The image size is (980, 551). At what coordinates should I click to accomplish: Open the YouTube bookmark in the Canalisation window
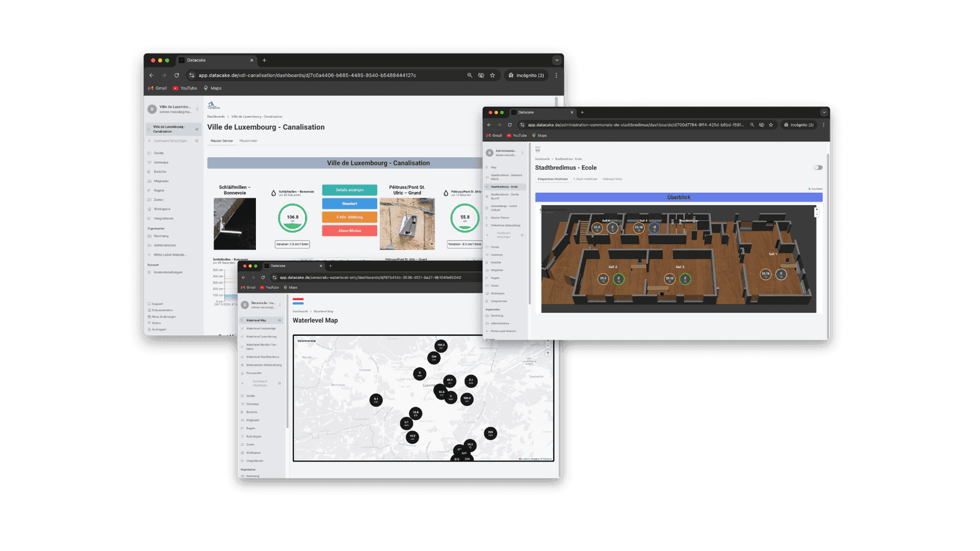[x=185, y=88]
